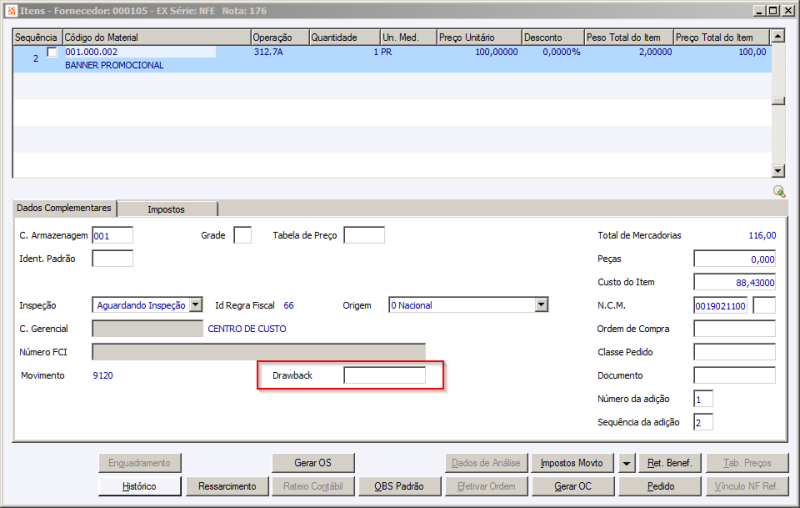Image resolution: width=800 pixels, height=508 pixels.
Task: Click the Tabela de Preço field
Action: pos(364,236)
